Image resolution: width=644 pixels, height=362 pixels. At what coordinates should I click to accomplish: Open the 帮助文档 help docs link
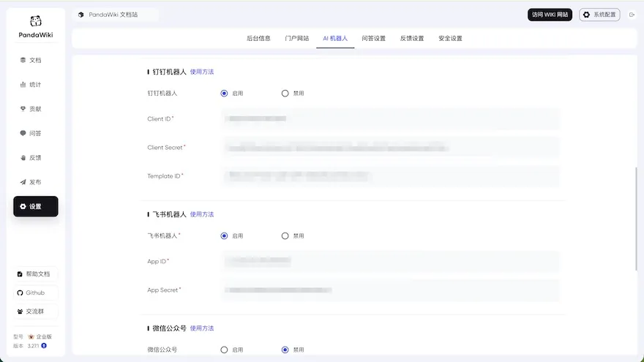(x=36, y=274)
